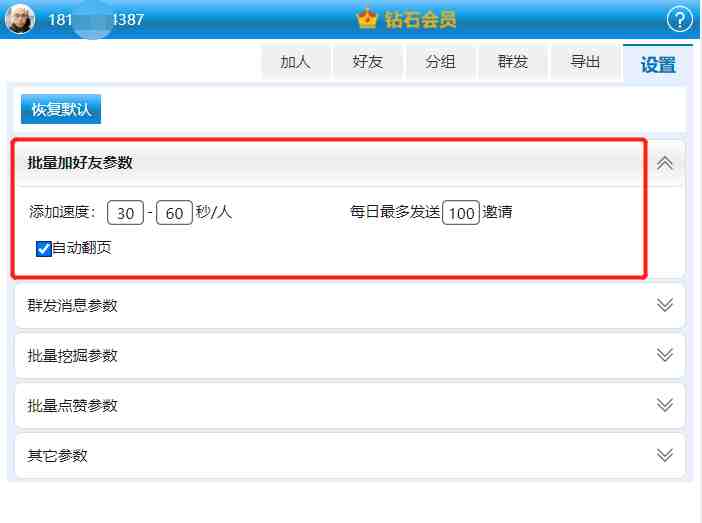Toggle the 自动翻页 checkbox
This screenshot has height=523, width=702.
(43, 249)
